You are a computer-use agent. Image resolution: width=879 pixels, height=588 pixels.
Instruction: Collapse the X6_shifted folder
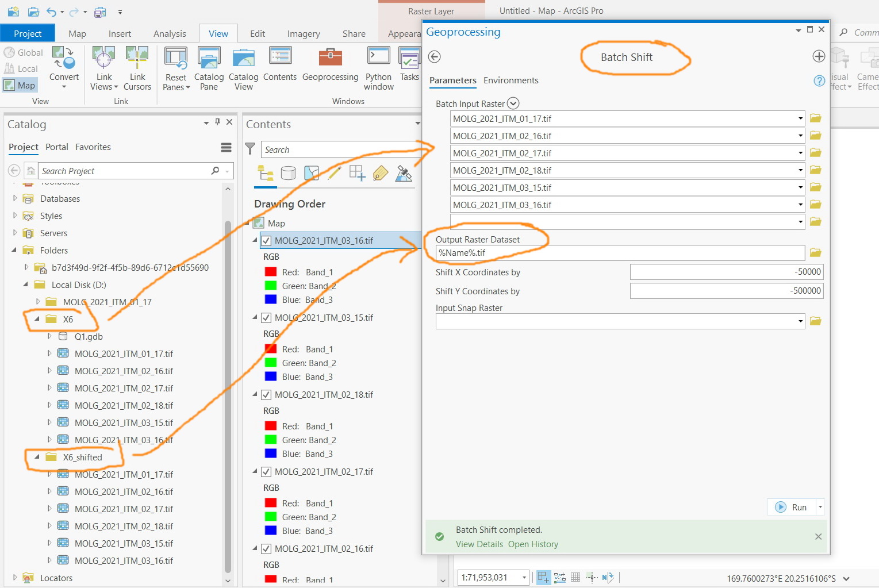pyautogui.click(x=37, y=457)
